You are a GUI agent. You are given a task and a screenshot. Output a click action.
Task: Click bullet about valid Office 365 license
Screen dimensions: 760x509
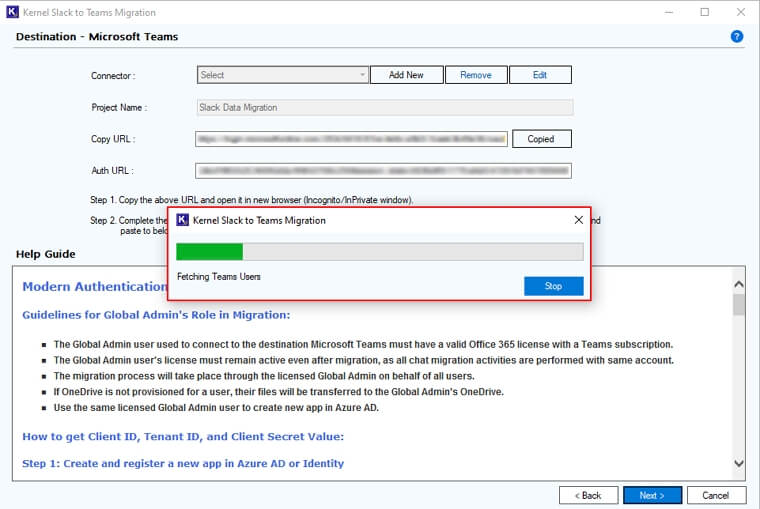[x=363, y=344]
